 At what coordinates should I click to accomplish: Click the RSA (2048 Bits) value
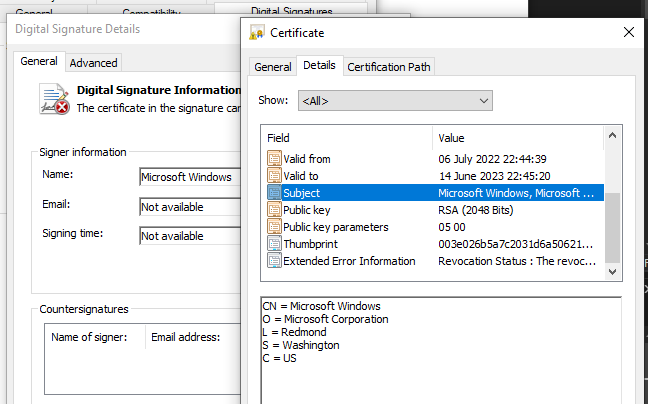coord(476,210)
